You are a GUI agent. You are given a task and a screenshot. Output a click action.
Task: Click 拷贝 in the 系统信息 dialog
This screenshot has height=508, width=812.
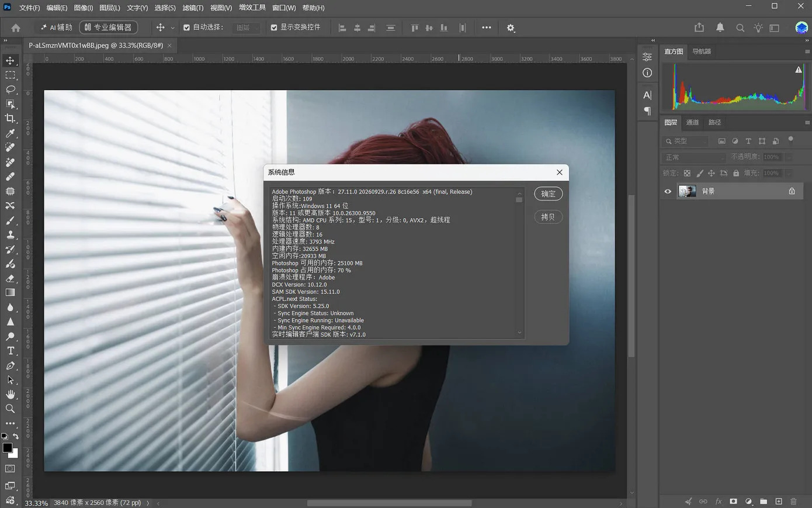tap(548, 217)
